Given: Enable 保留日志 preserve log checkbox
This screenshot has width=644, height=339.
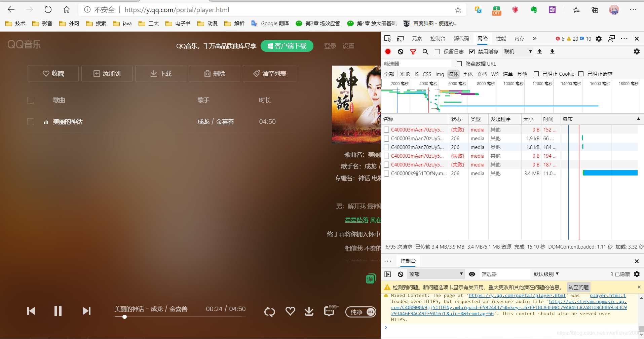Looking at the screenshot, I should pos(437,51).
